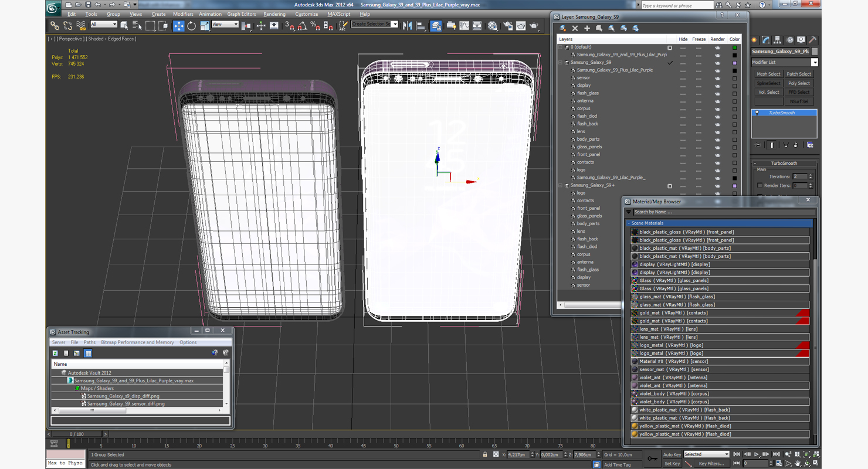This screenshot has height=469, width=868.
Task: Add selected objects to highlighted layer
Action: [587, 28]
